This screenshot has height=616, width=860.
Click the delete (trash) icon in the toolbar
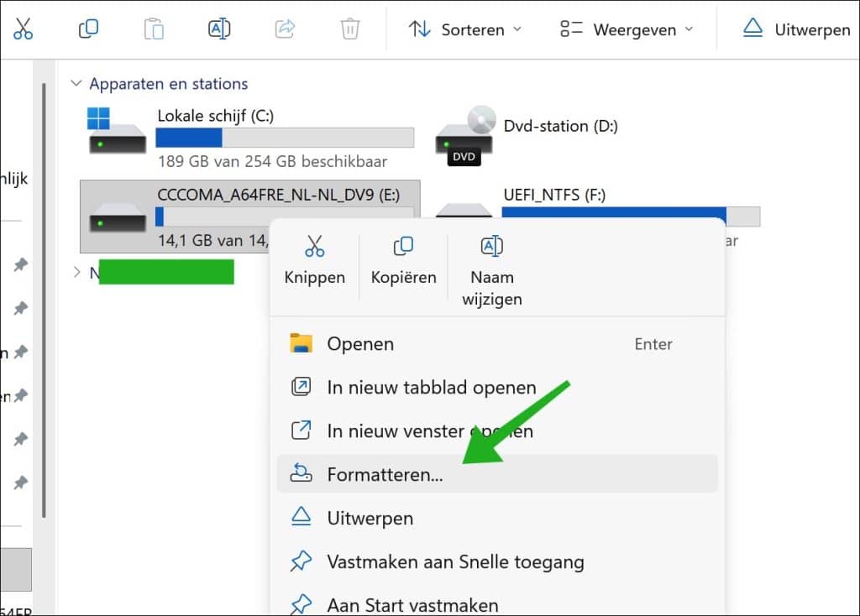click(349, 29)
